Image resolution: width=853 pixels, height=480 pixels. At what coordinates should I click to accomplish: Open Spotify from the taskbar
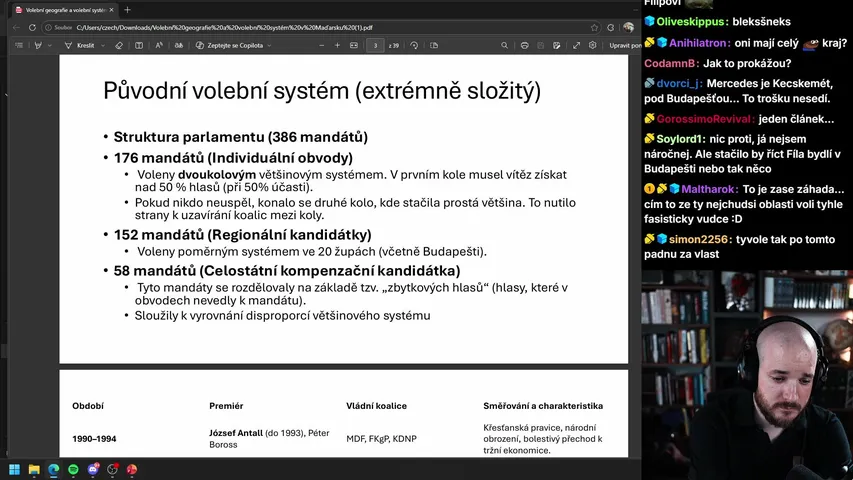click(73, 469)
